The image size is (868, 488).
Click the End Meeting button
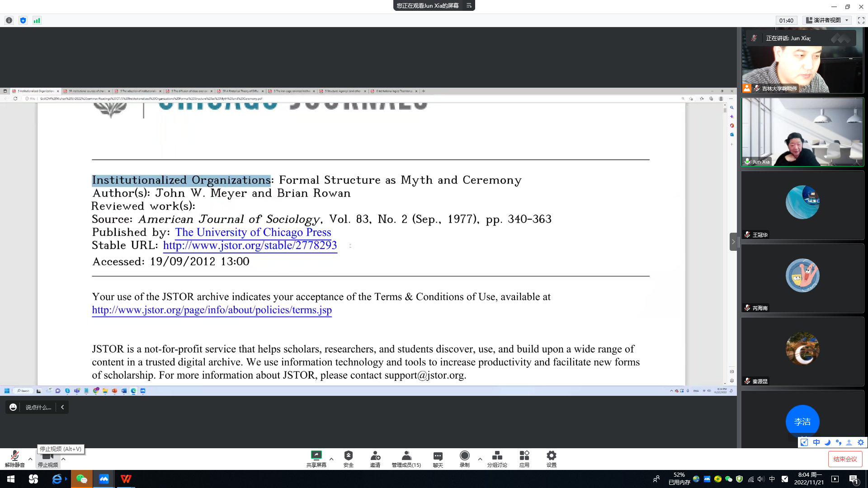(845, 459)
